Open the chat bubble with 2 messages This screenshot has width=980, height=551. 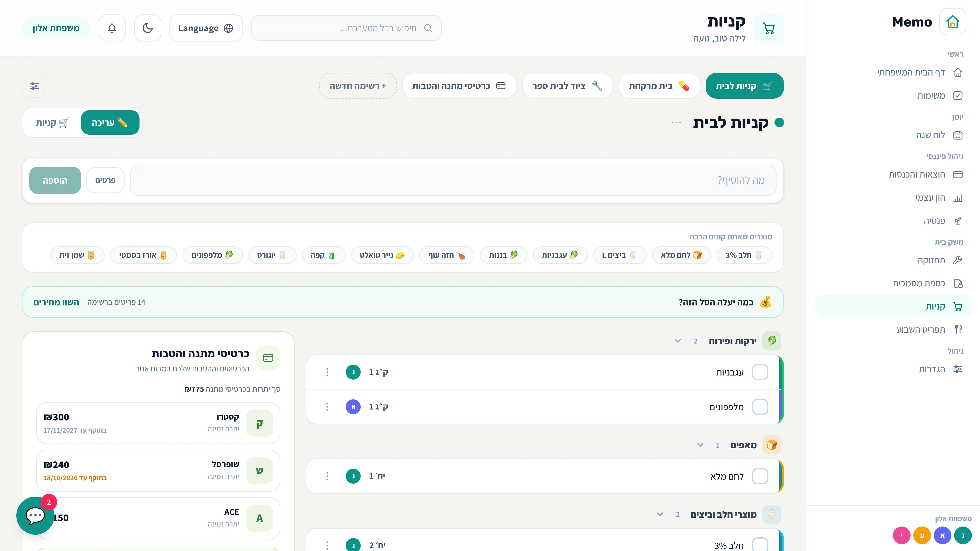35,515
